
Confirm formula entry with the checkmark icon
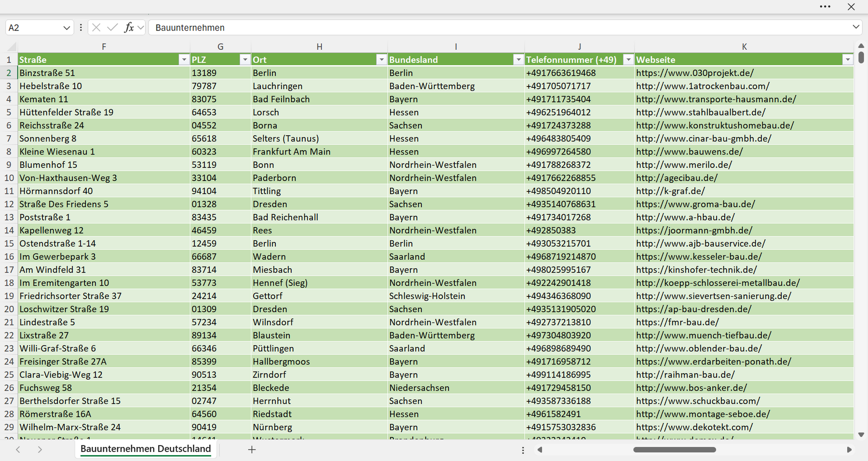click(112, 28)
